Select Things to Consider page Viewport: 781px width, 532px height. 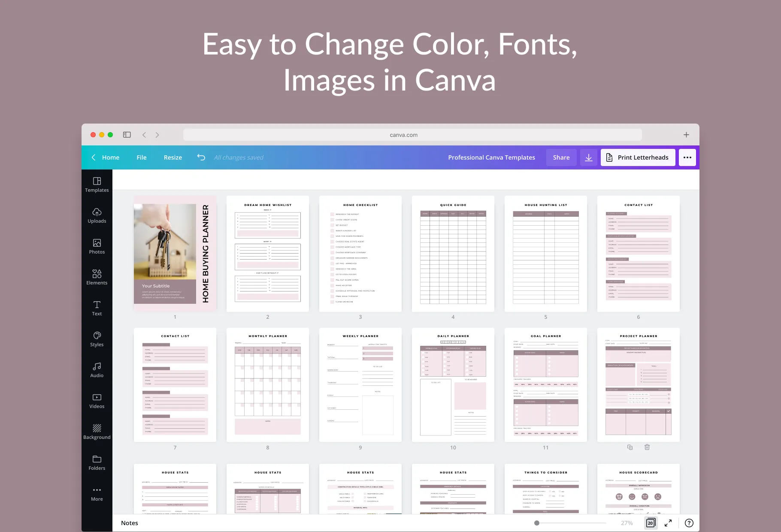[x=546, y=489]
